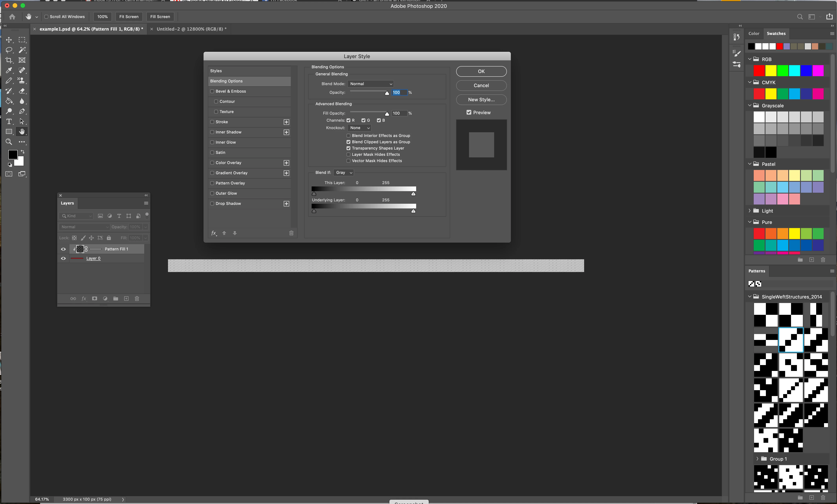Hide the Pattern Fill 1 layer
This screenshot has height=504, width=837.
[63, 249]
